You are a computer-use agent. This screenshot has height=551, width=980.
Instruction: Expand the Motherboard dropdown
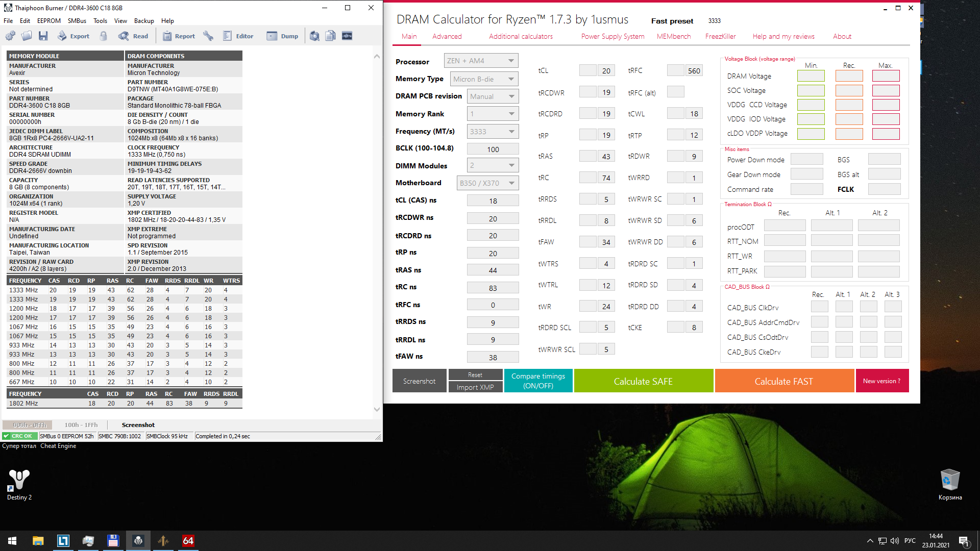click(x=487, y=183)
